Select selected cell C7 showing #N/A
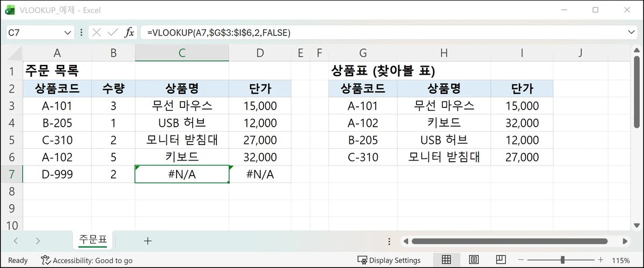This screenshot has height=268, width=644. (x=182, y=174)
